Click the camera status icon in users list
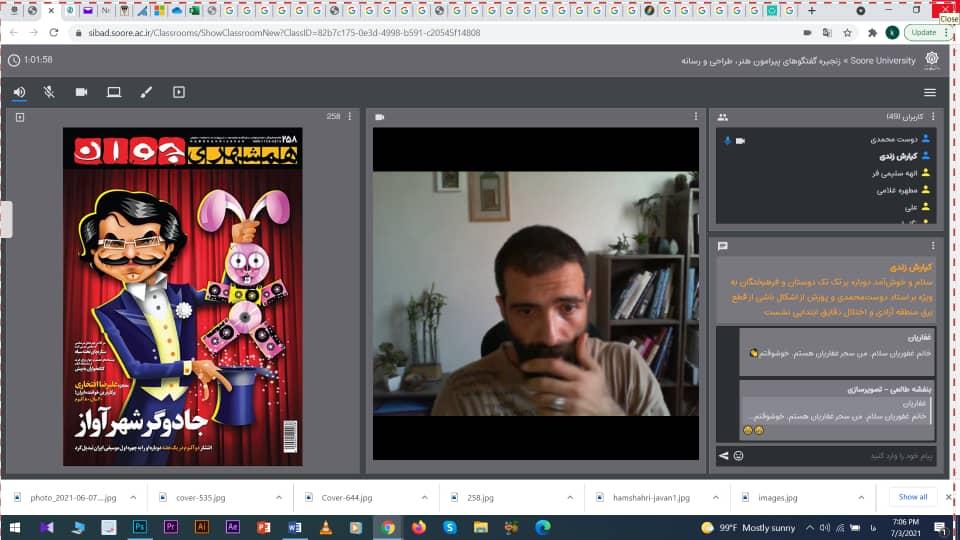The image size is (960, 540). point(740,141)
